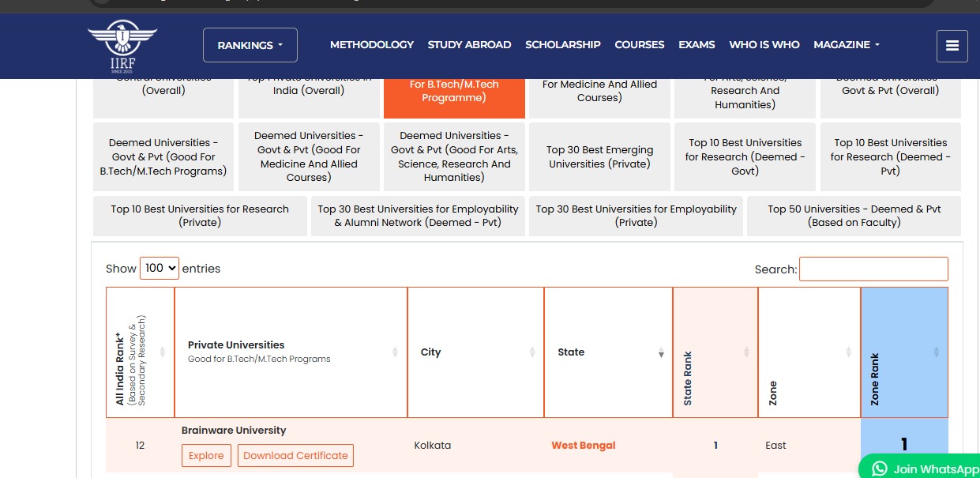Click the WhatsApp icon in Join button

tap(879, 469)
